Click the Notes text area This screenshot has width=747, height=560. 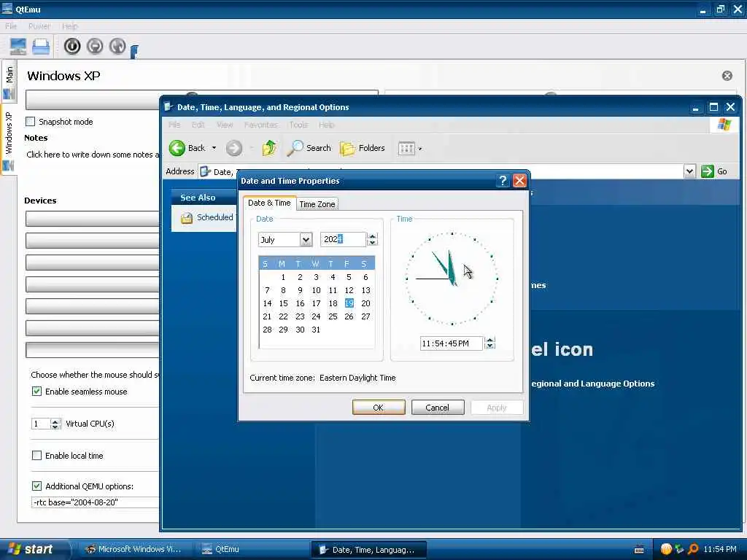point(92,155)
